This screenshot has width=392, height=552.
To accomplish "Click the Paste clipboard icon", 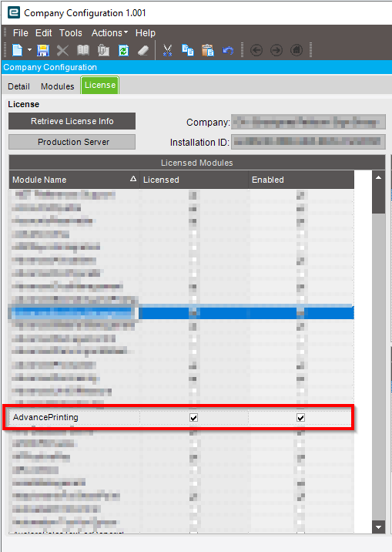I will pos(208,50).
